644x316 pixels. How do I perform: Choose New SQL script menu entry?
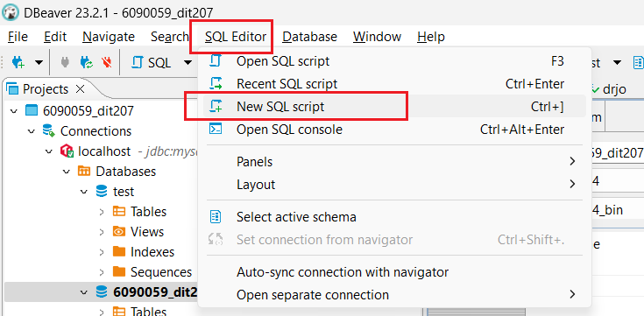(x=394, y=107)
